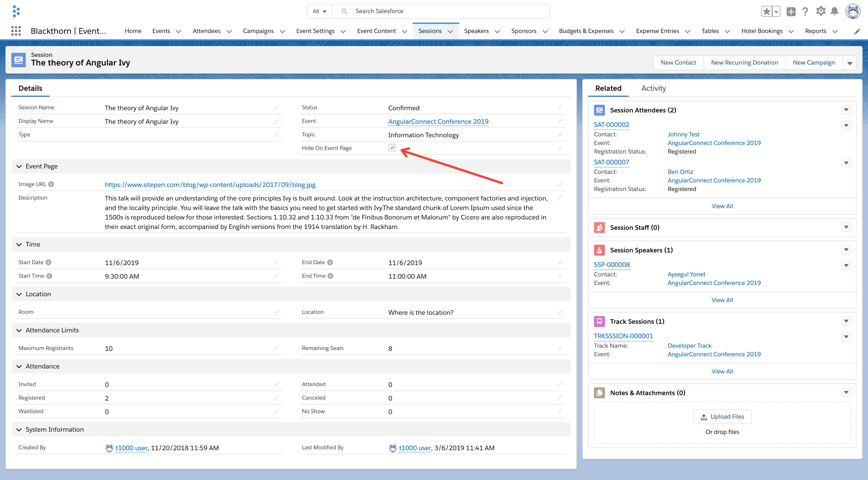Open the AngularConnect Conference 2019 Event link
The width and height of the screenshot is (868, 480).
438,121
